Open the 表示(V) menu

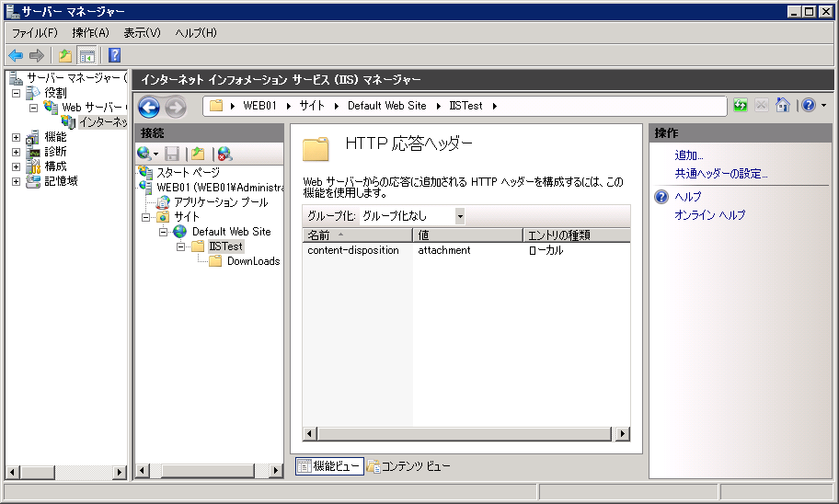point(142,32)
